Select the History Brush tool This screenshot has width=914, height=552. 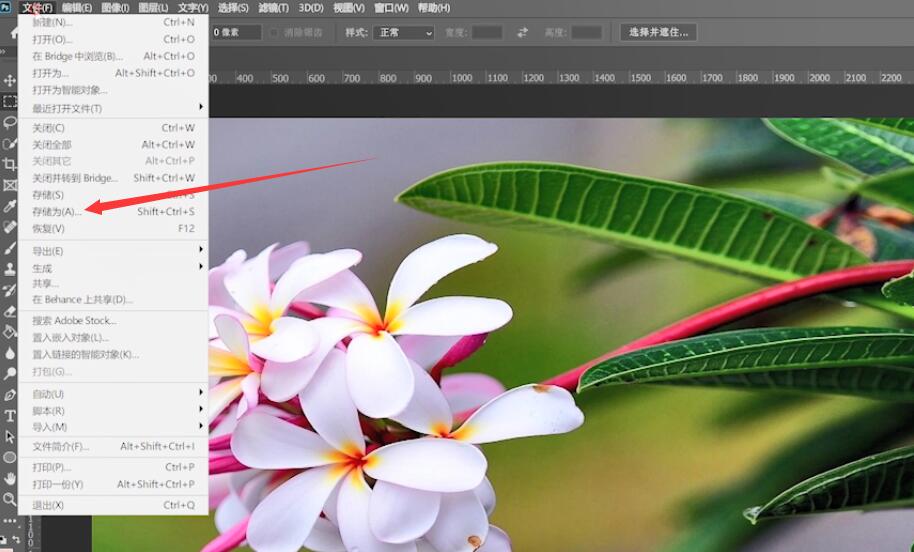[x=9, y=290]
